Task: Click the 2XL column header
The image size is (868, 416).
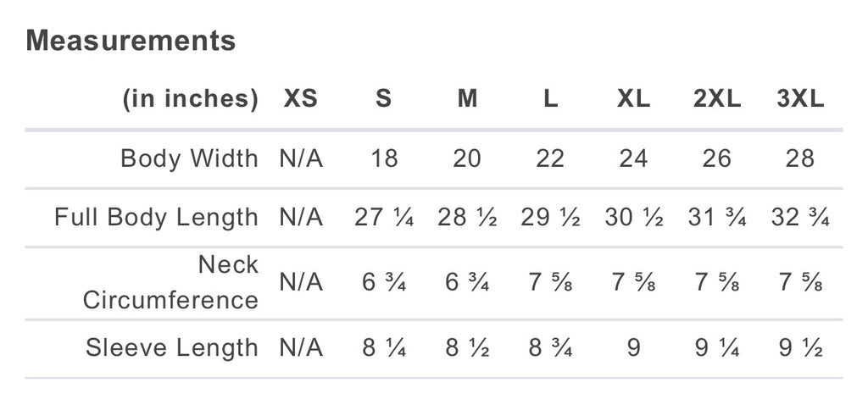Action: 717,99
